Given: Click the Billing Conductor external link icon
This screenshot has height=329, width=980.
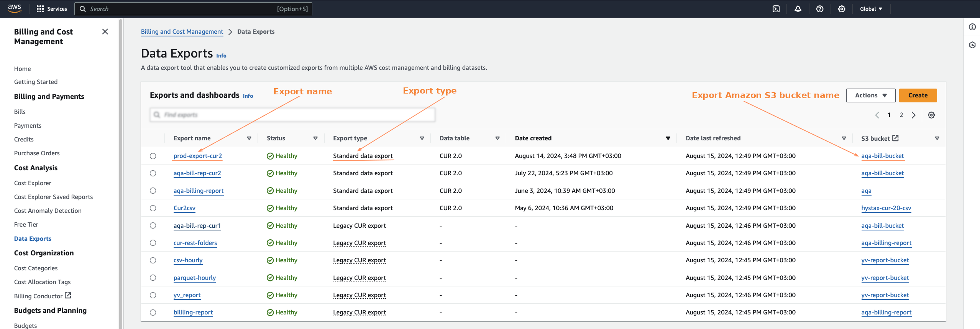Looking at the screenshot, I should coord(68,295).
